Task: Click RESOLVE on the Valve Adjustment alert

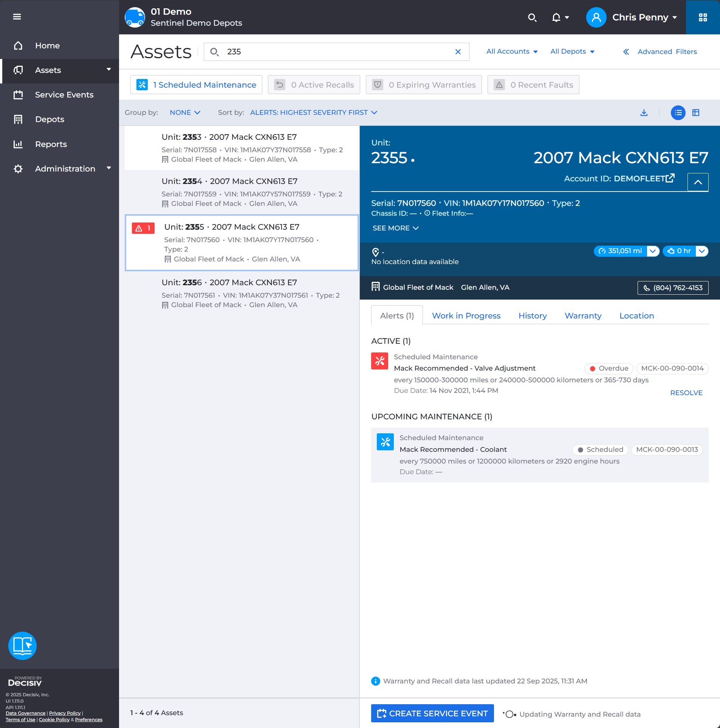Action: [x=686, y=393]
